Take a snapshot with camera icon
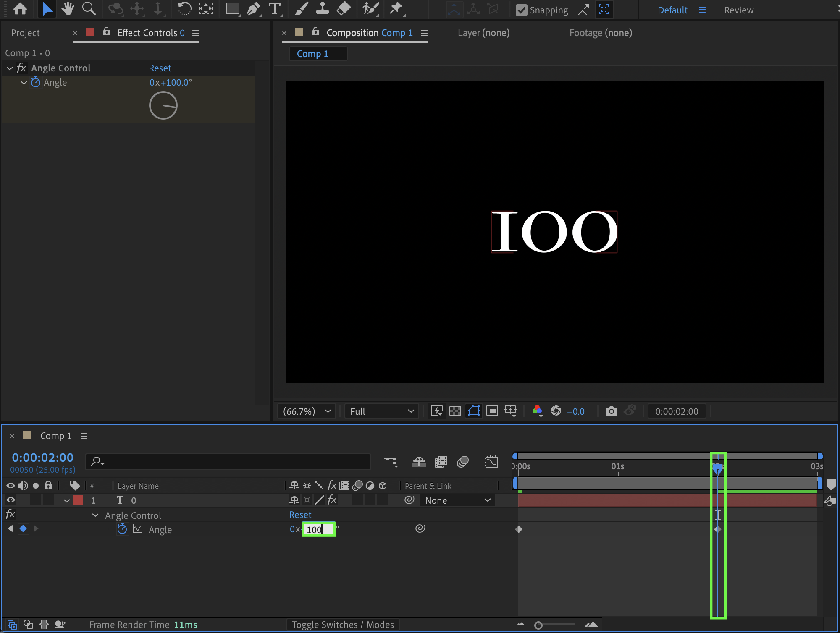The image size is (840, 633). 611,411
